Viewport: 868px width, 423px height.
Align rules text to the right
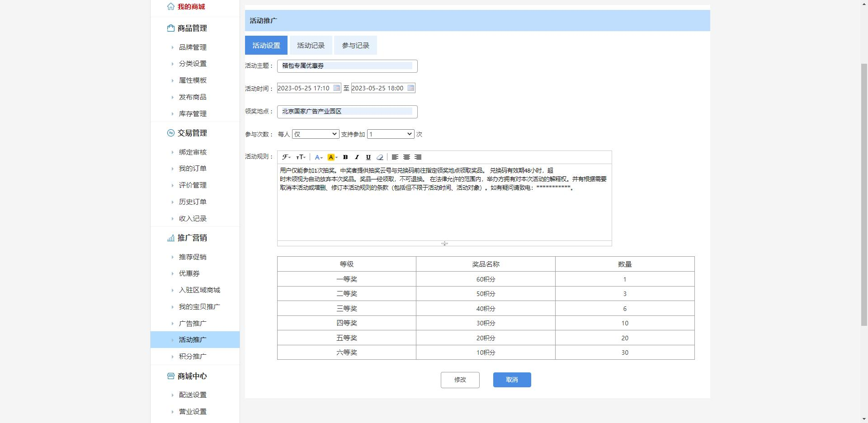tap(418, 157)
